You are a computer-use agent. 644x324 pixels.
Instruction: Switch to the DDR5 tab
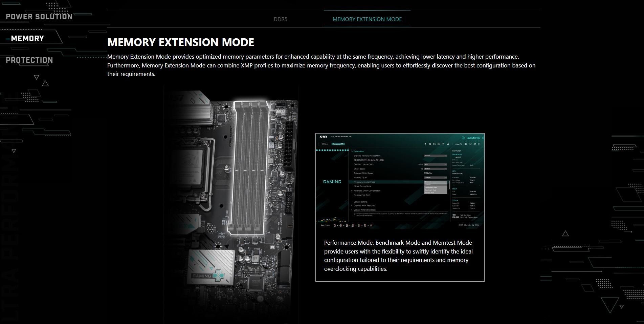tap(281, 19)
